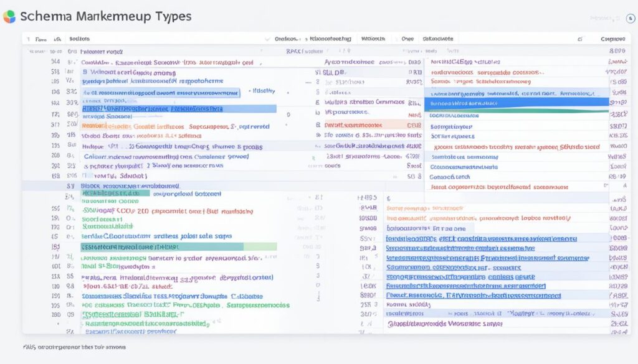This screenshot has height=364, width=638.
Task: Select the Overview menu item above the table
Action: (287, 38)
